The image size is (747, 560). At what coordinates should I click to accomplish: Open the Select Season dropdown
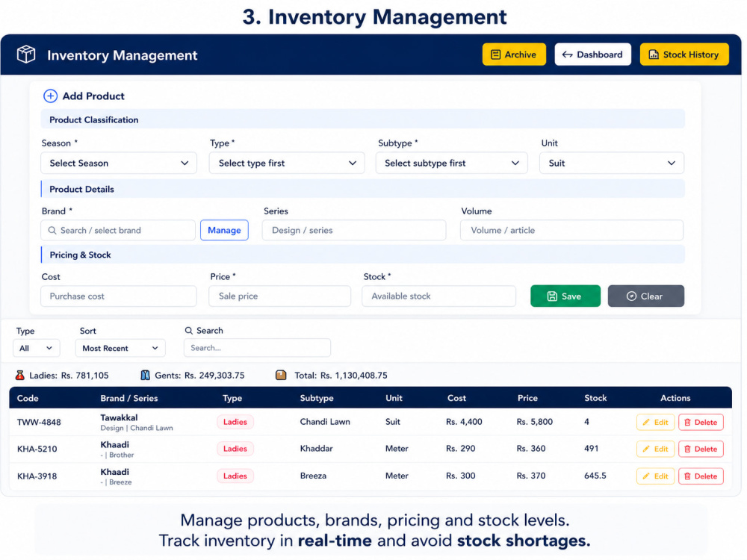(x=119, y=164)
